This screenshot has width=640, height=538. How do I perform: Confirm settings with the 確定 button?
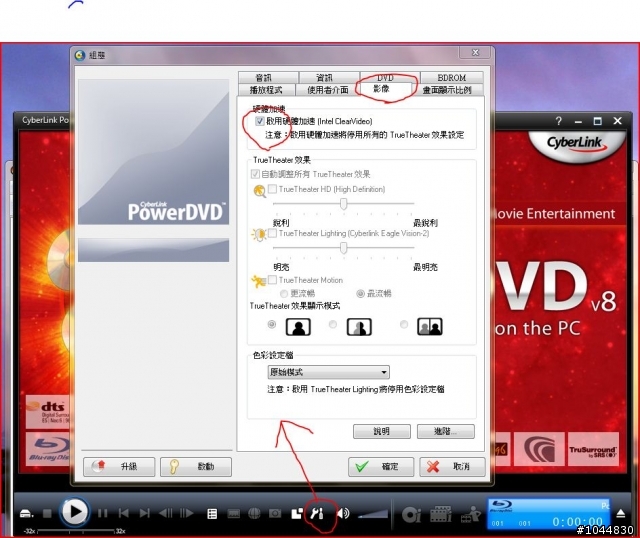pos(381,466)
